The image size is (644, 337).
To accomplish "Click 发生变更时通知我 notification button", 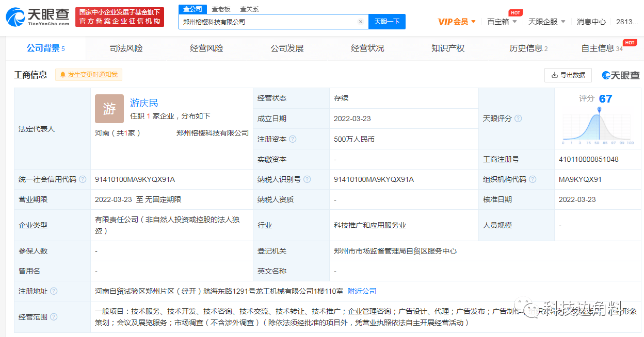I will tap(89, 75).
